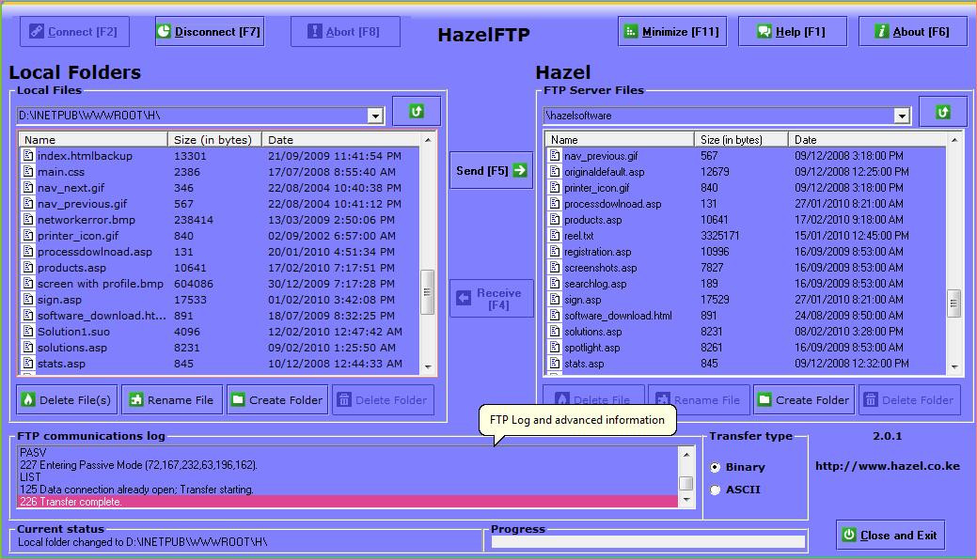The image size is (977, 560).
Task: Select local file nav_next.gif
Action: 71,188
